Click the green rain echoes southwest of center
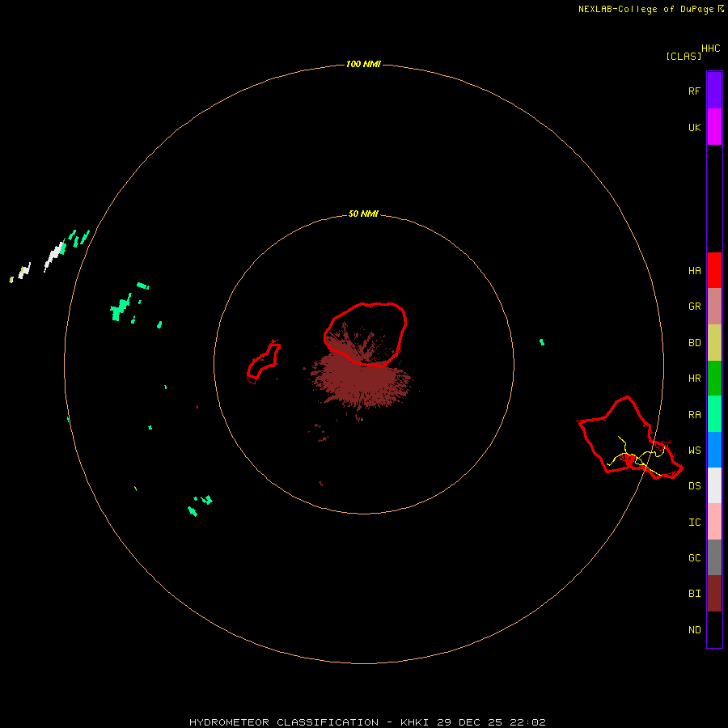728x728 pixels. pos(200,505)
